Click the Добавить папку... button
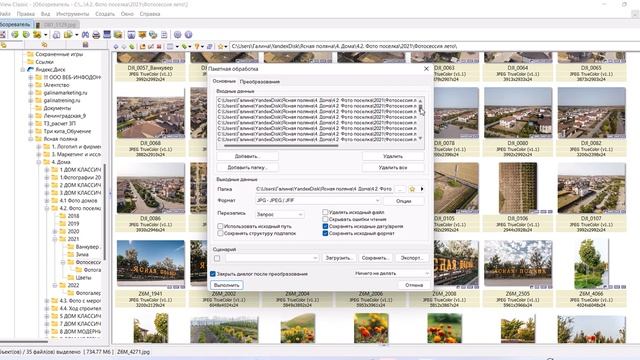Image resolution: width=640 pixels, height=360 pixels. tap(247, 167)
